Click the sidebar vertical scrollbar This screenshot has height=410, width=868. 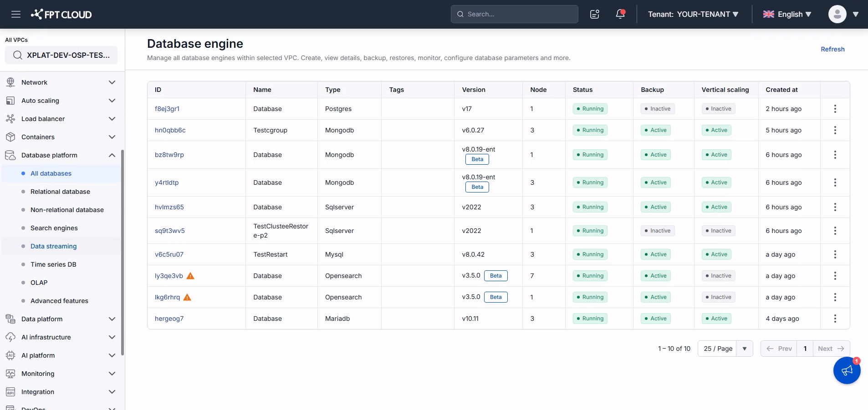pos(123,253)
